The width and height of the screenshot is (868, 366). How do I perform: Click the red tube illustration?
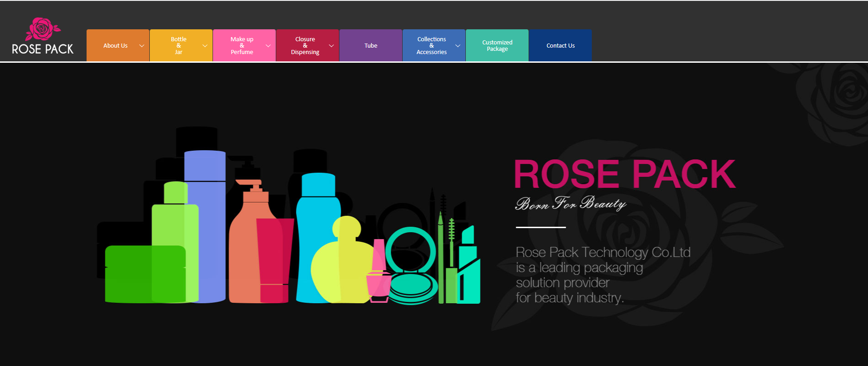275,260
